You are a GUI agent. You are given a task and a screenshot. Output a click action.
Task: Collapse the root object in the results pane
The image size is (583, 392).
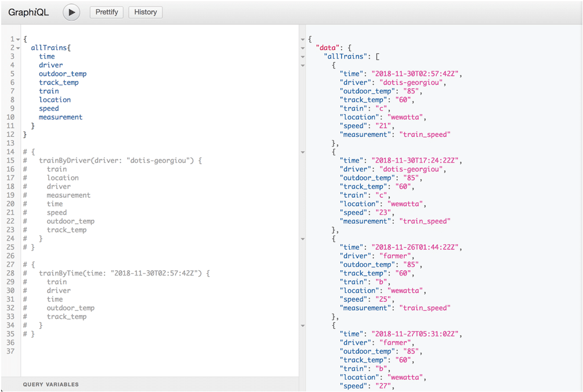302,39
